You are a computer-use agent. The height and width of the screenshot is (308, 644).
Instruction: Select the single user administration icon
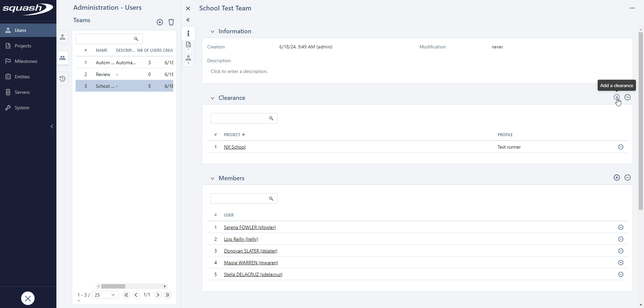pos(62,37)
